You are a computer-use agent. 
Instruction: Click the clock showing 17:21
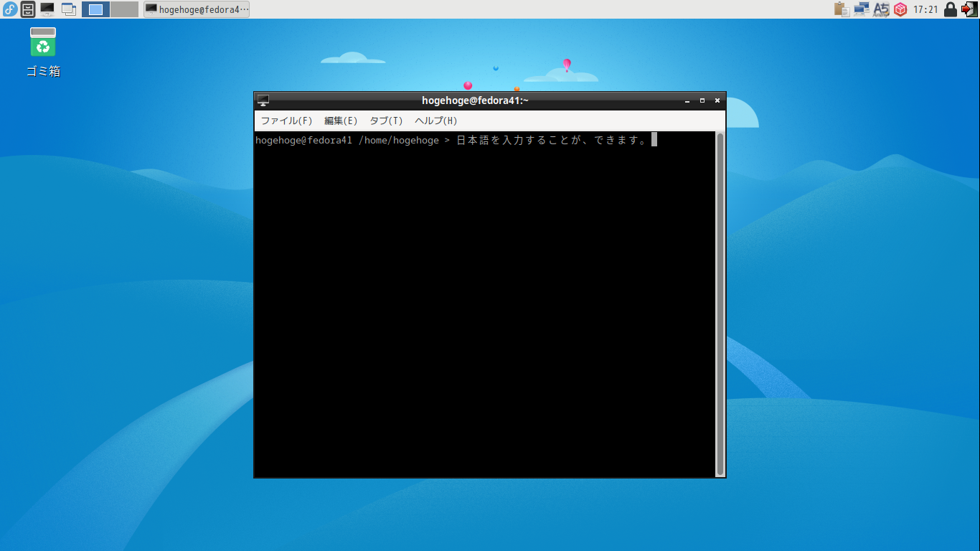925,9
